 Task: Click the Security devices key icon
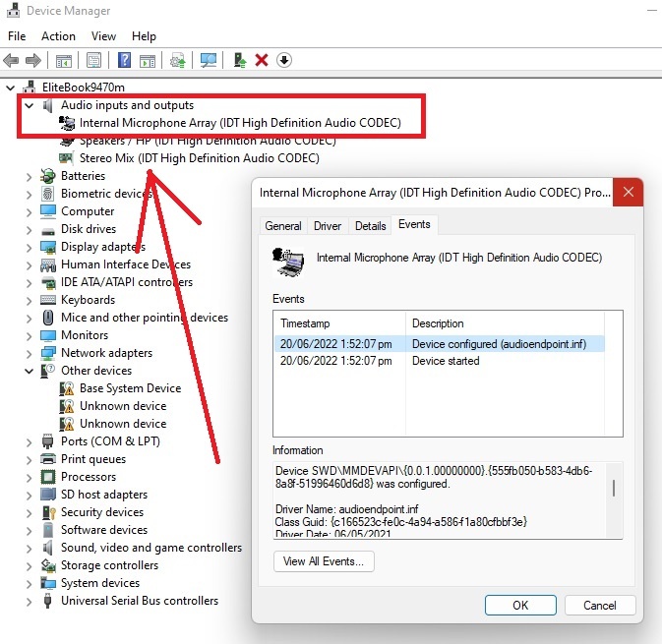pos(48,512)
